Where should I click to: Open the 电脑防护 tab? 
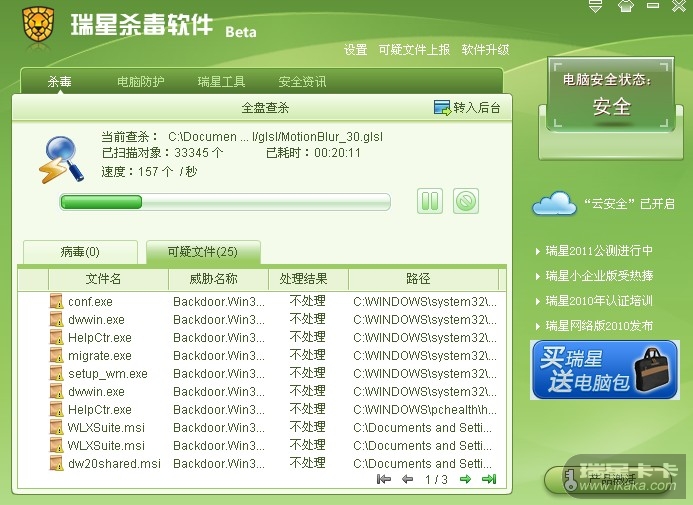tap(141, 81)
